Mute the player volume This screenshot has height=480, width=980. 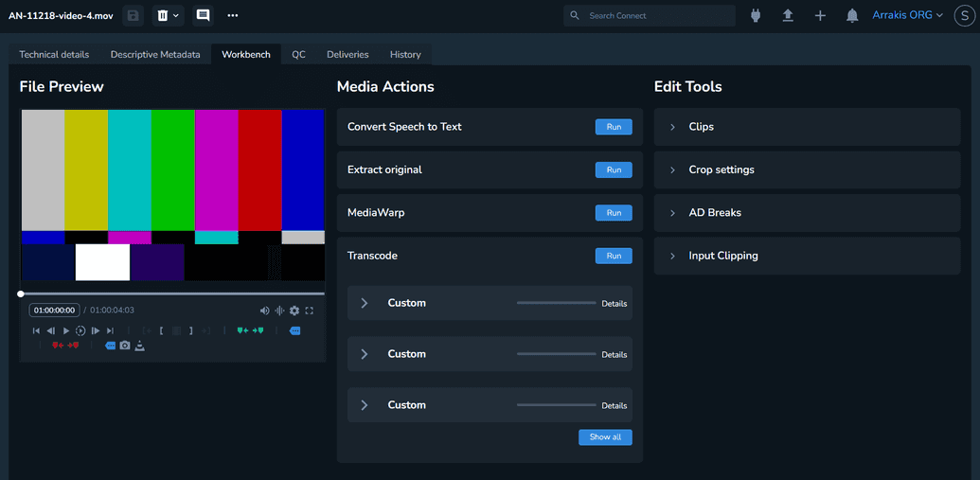265,311
